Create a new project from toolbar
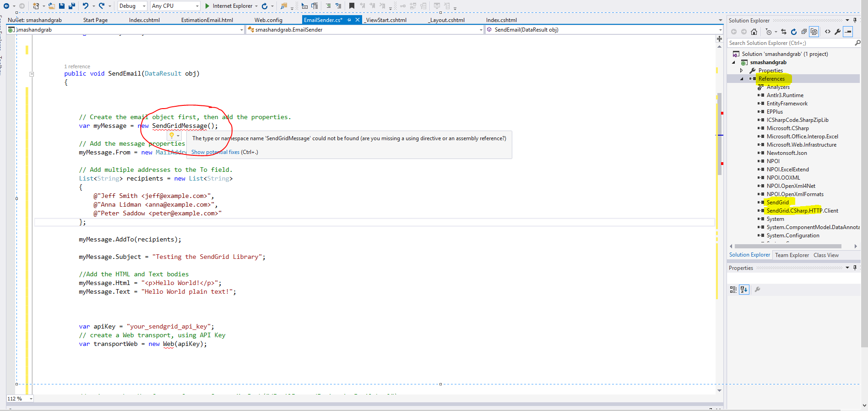Viewport: 868px width, 411px height. click(36, 6)
